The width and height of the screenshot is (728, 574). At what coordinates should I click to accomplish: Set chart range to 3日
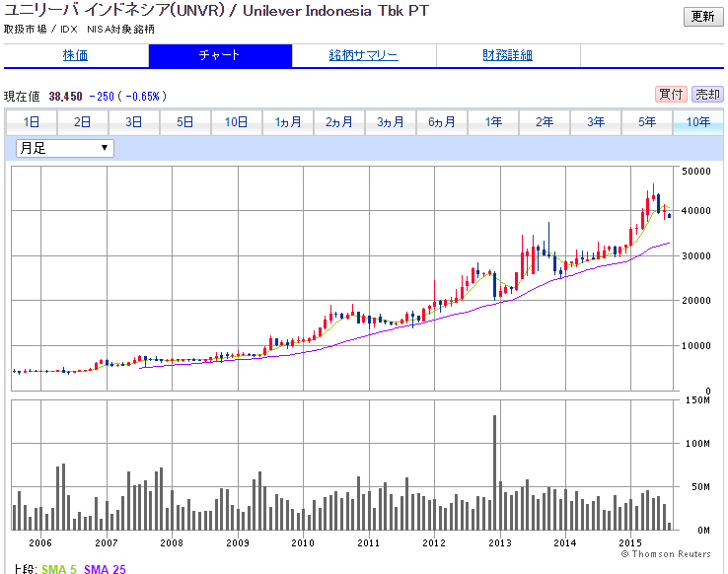pyautogui.click(x=134, y=122)
